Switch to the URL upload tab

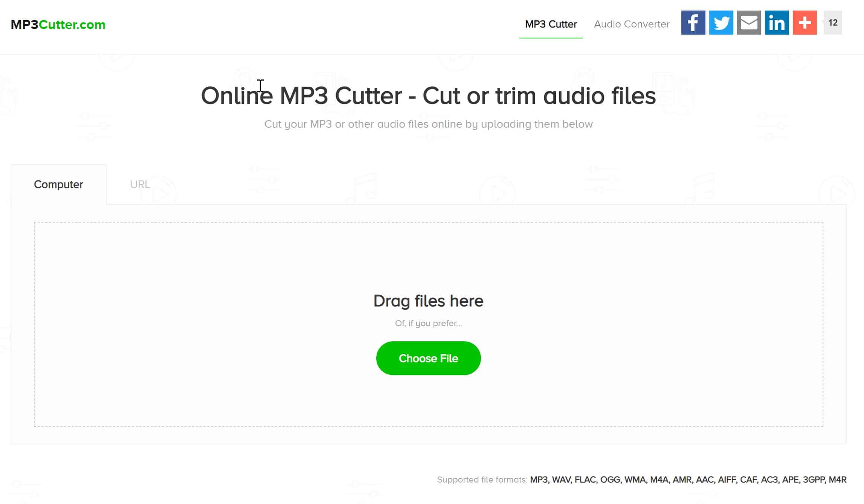(x=140, y=184)
